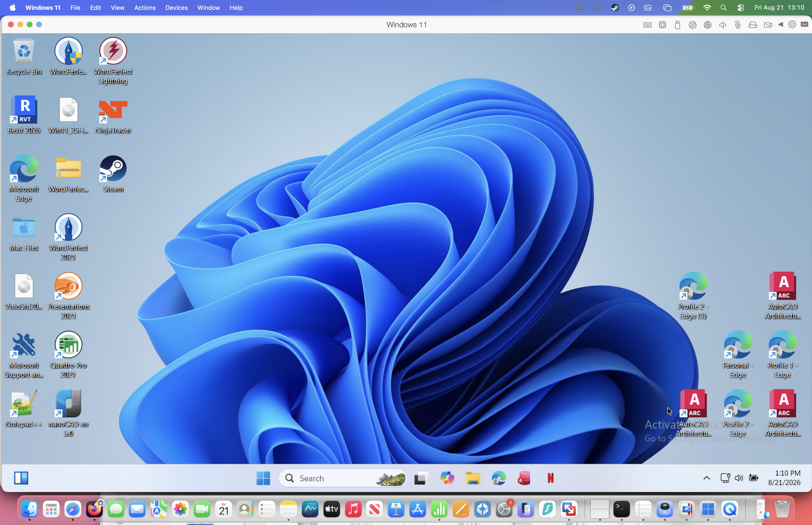Open the Window menu in the menu bar
The height and width of the screenshot is (525, 812).
[x=209, y=8]
